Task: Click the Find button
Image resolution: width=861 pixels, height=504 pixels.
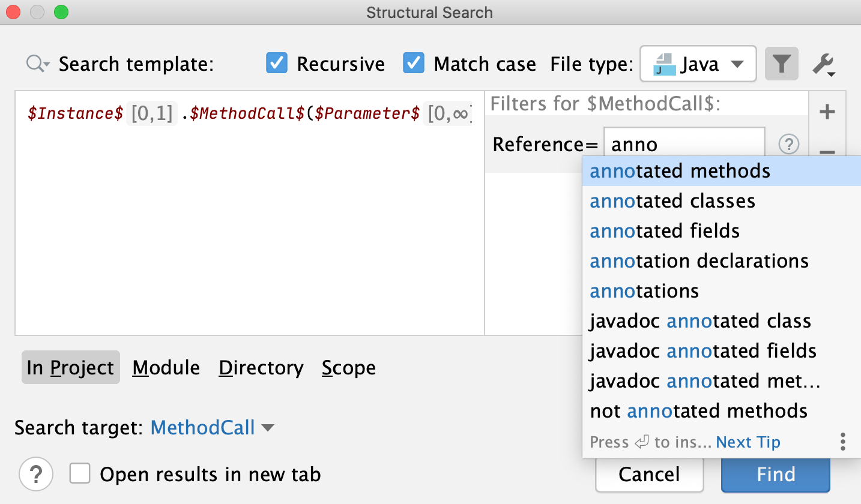Action: [775, 474]
